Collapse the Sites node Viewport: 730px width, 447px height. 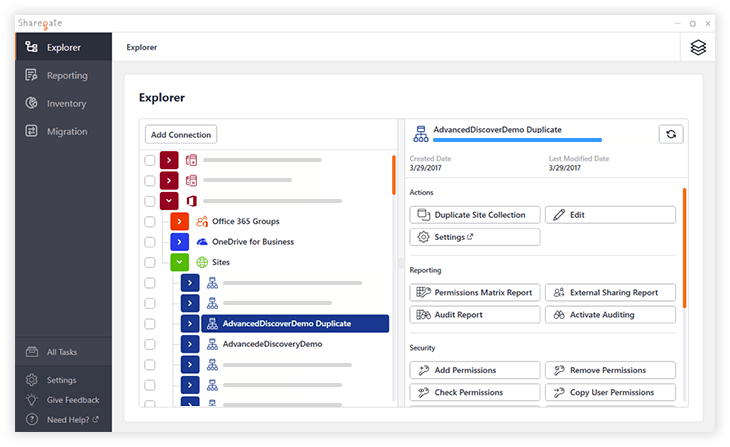point(179,262)
